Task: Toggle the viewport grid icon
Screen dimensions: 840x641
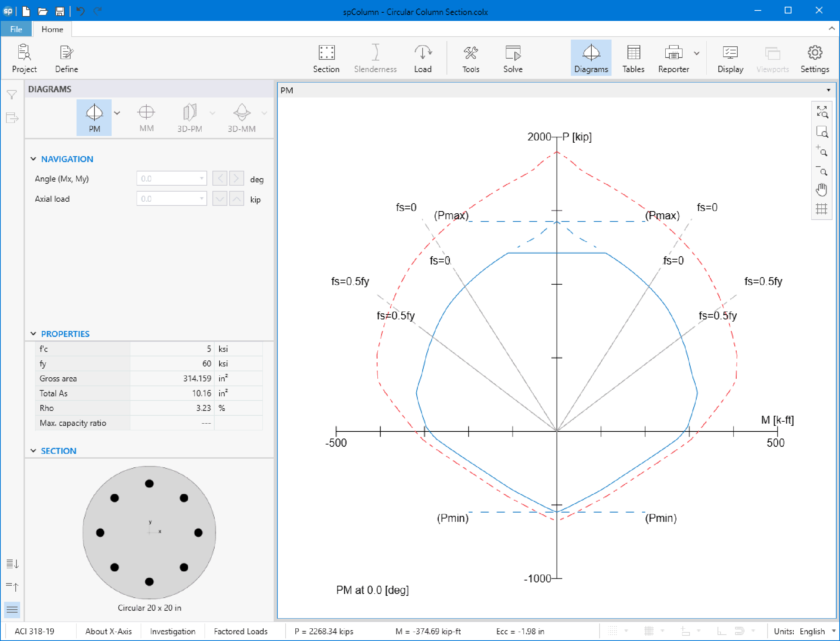Action: (822, 209)
